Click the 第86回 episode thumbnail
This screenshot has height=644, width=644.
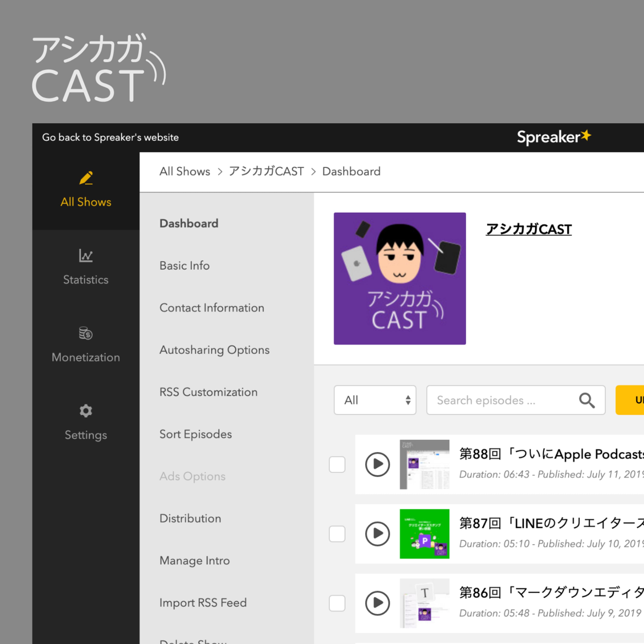click(x=424, y=603)
